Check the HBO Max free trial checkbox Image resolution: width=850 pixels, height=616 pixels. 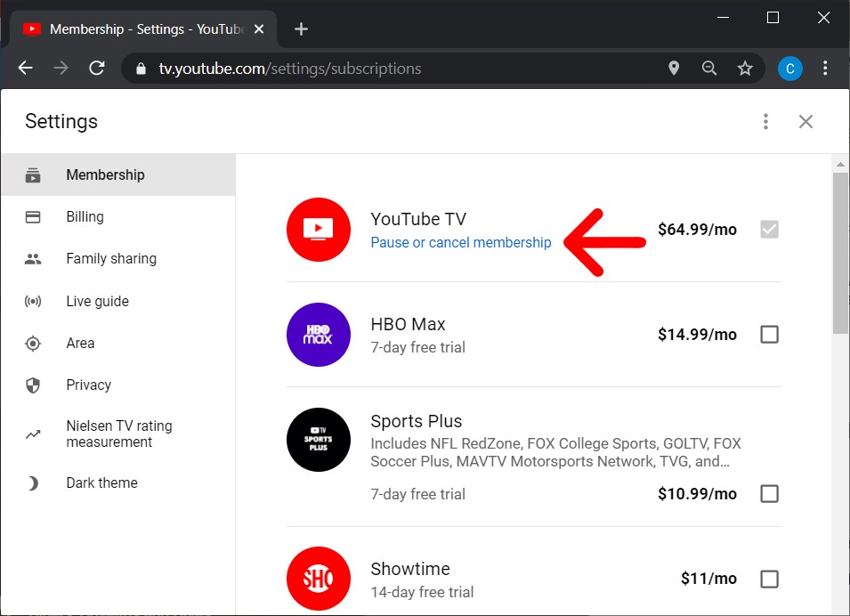tap(769, 334)
